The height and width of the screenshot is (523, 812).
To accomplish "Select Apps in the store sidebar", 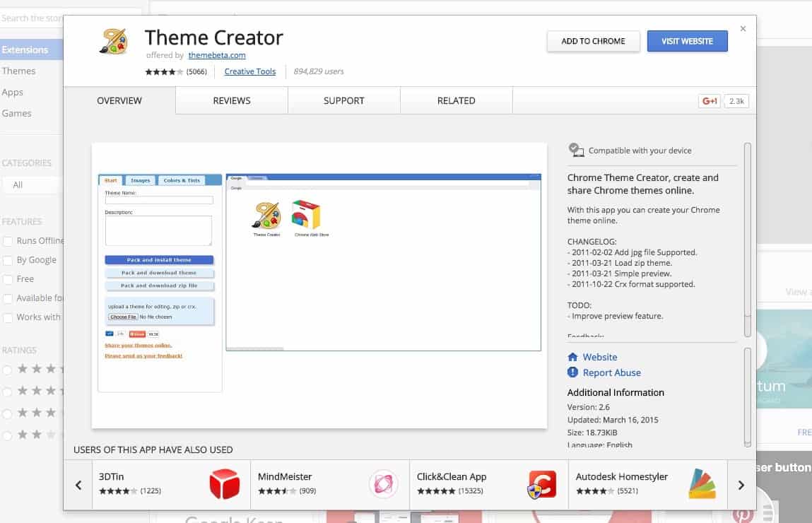I will tap(13, 92).
